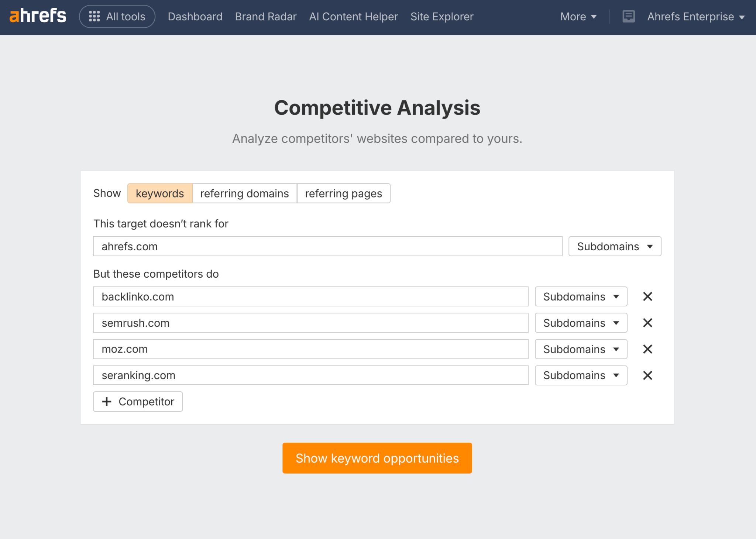Image resolution: width=756 pixels, height=539 pixels.
Task: Go to Site Explorer from the top menu
Action: [441, 16]
